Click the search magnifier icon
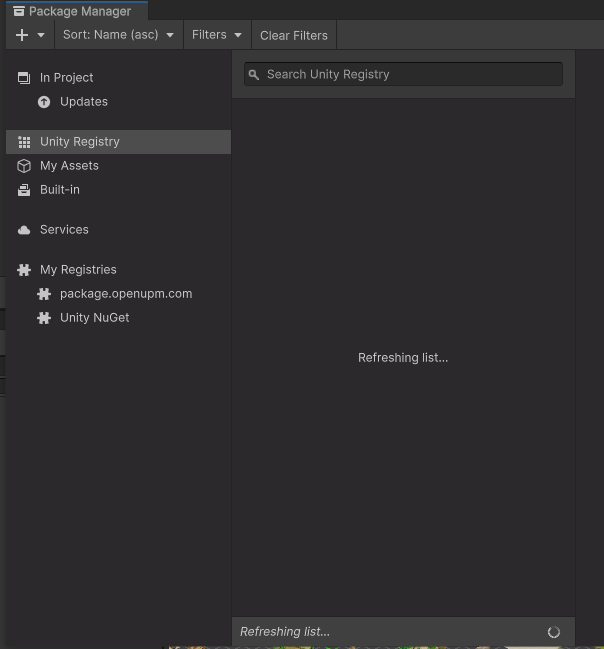This screenshot has width=604, height=649. pos(254,75)
